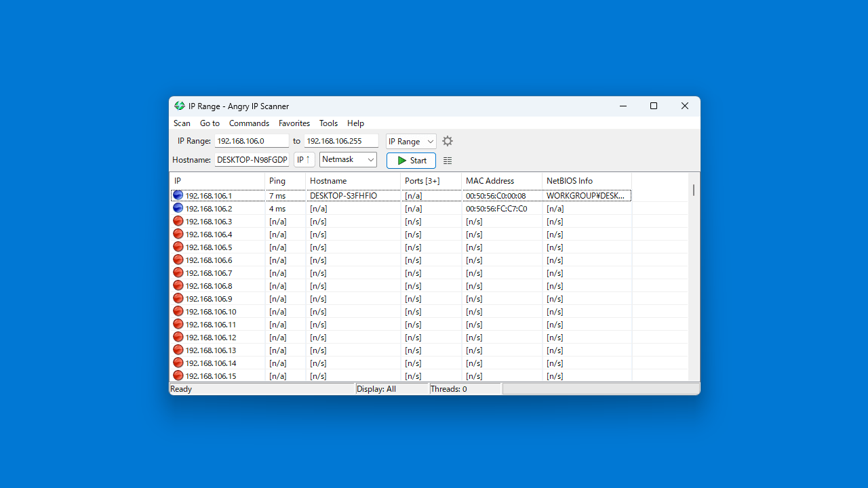Select the 192.168.106.12 IP text
This screenshot has height=488, width=868.
click(x=211, y=338)
